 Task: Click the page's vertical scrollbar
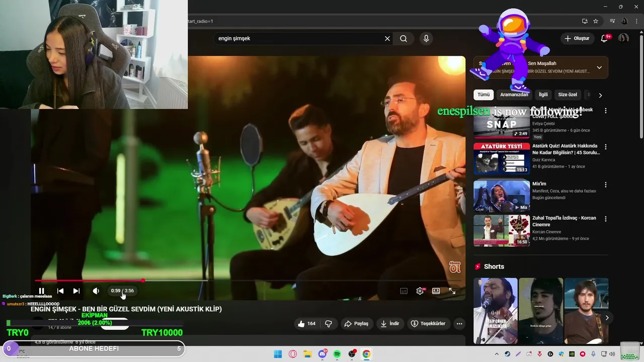641,85
